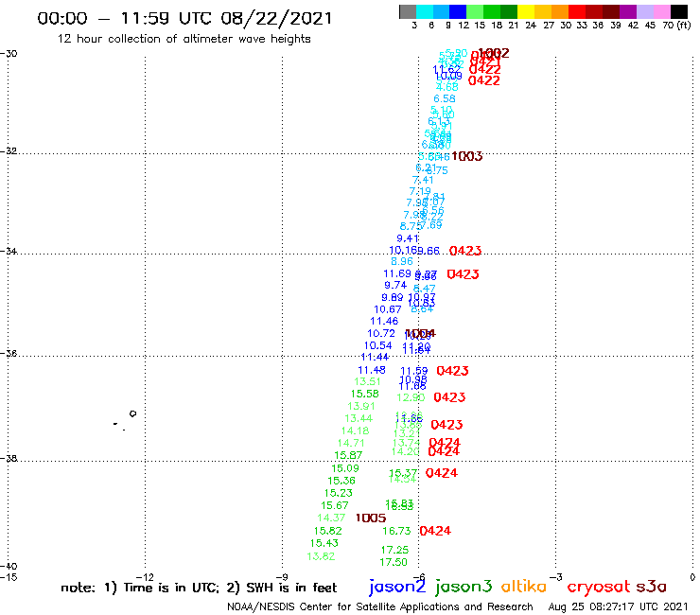Click the title '00:00 – 11:59 UTC 08/22/2021'

pos(184,18)
